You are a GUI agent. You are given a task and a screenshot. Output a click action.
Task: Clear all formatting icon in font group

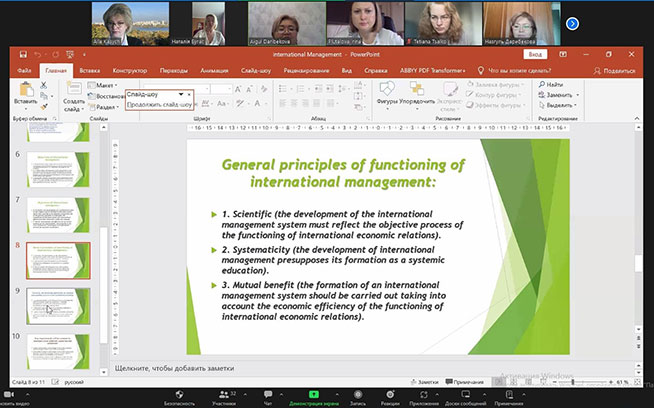click(264, 89)
